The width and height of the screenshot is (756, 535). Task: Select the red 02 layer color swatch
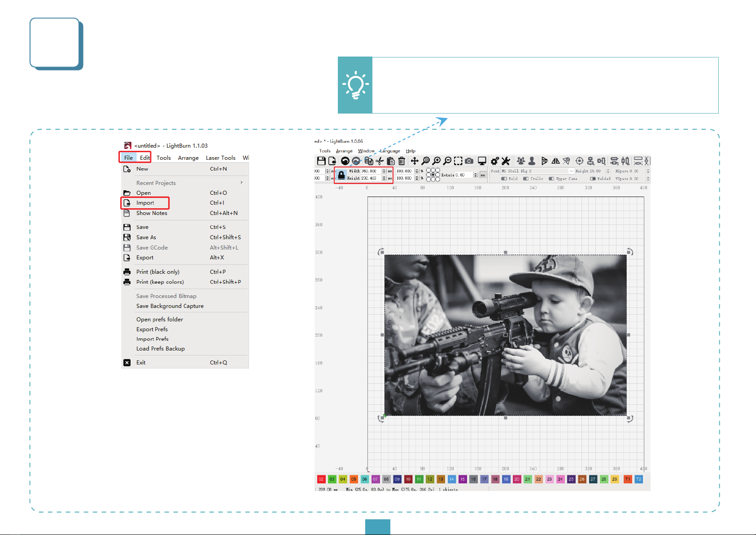321,479
